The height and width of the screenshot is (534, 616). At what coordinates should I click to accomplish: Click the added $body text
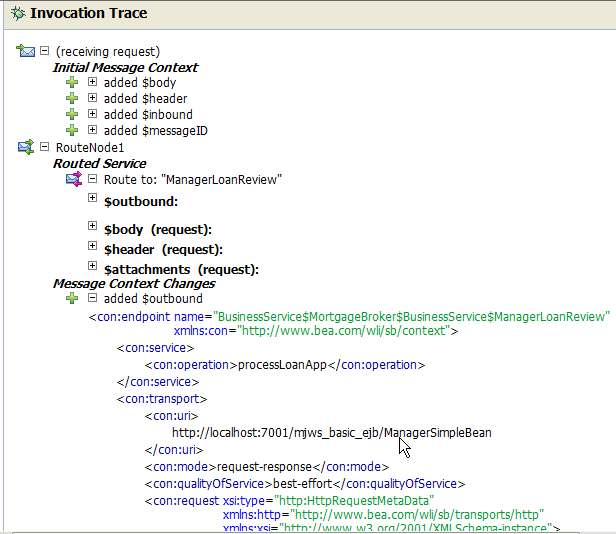click(x=140, y=83)
